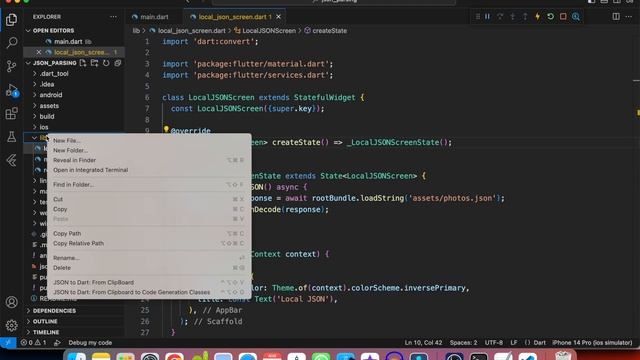The height and width of the screenshot is (360, 640).
Task: Select device iPhone 14 Pro (ios simulator)
Action: click(592, 343)
